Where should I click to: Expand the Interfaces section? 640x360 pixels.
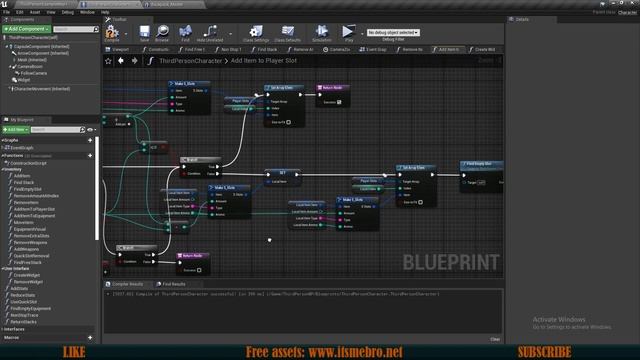pos(2,329)
